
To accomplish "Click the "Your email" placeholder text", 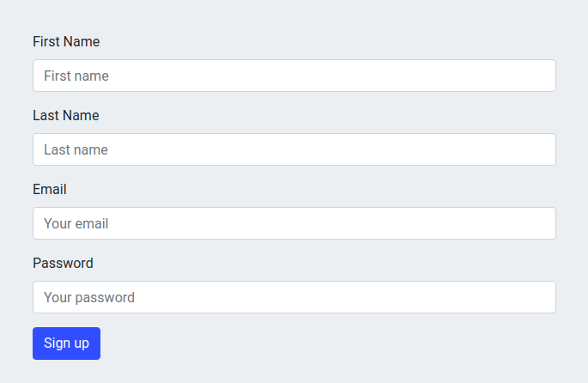I will [x=76, y=223].
